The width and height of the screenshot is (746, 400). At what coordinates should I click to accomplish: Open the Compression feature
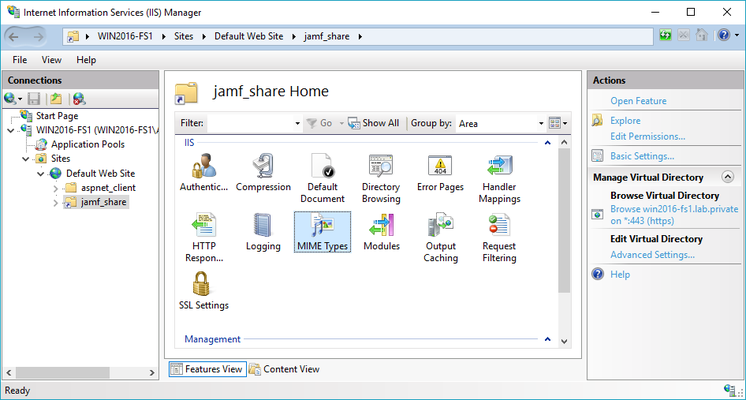click(263, 172)
